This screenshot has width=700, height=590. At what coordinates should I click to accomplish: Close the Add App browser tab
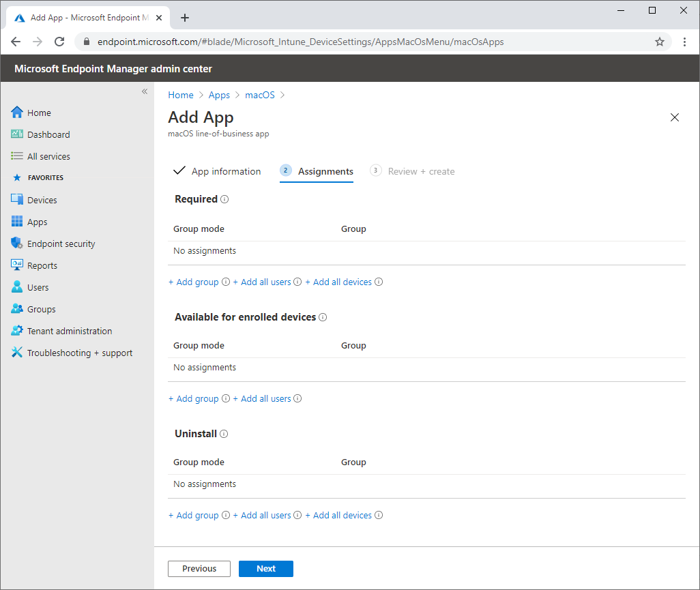[x=159, y=18]
